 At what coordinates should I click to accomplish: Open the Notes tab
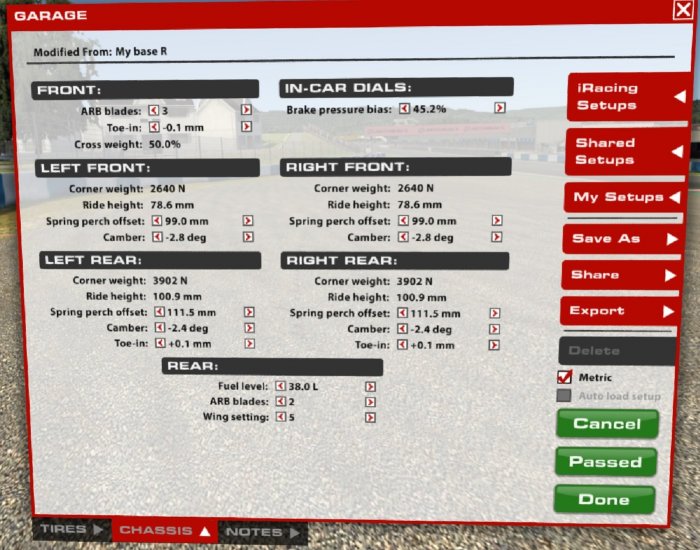pyautogui.click(x=261, y=531)
